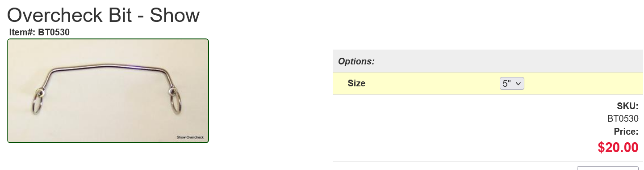The width and height of the screenshot is (644, 170).
Task: Click the yellow Size option row
Action: click(489, 84)
